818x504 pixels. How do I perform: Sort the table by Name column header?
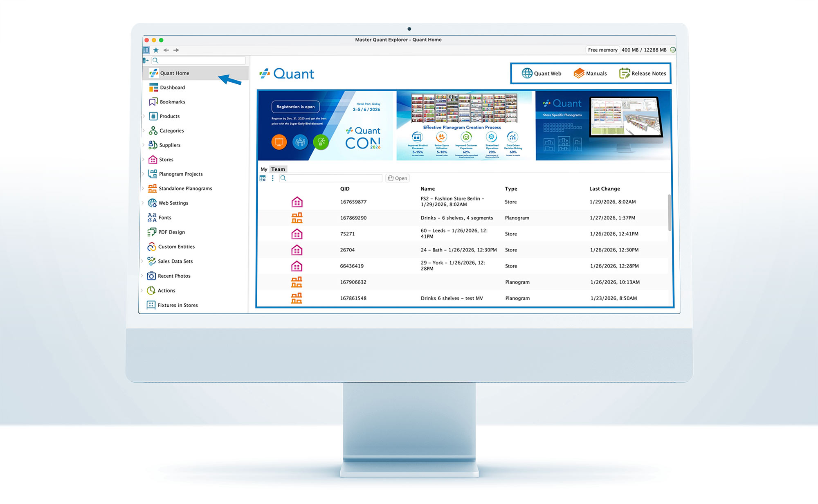(x=428, y=189)
